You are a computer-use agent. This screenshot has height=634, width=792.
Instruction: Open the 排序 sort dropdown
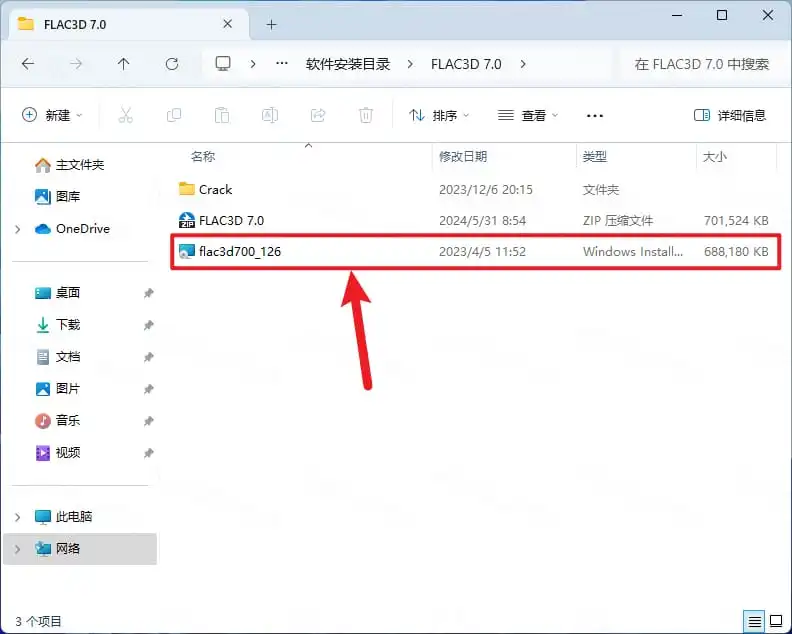pos(439,115)
